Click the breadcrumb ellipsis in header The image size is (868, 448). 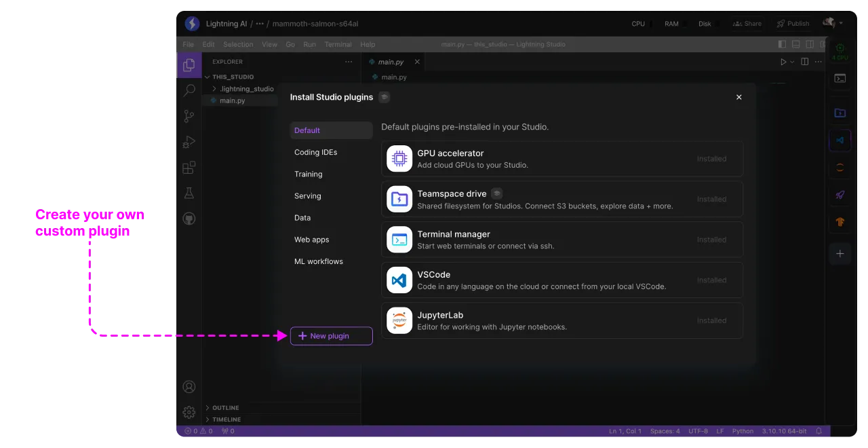pos(260,24)
